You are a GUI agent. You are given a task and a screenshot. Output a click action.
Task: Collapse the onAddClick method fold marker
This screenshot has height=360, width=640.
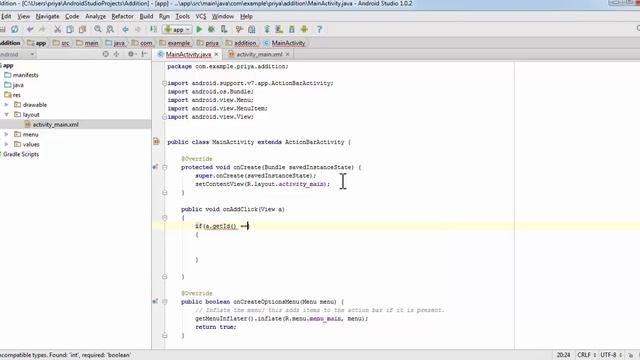point(164,218)
